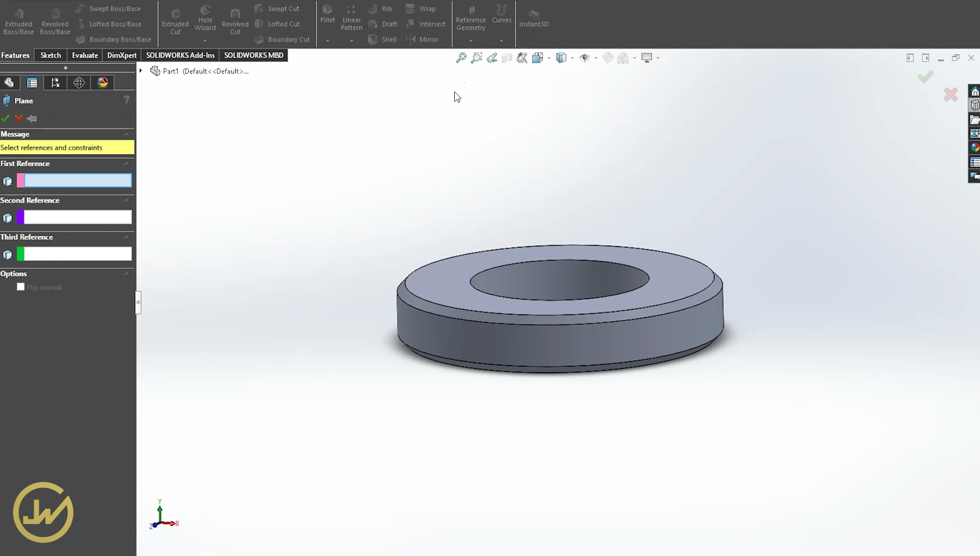Collapse the Second Reference section
The image size is (980, 556).
pyautogui.click(x=126, y=200)
